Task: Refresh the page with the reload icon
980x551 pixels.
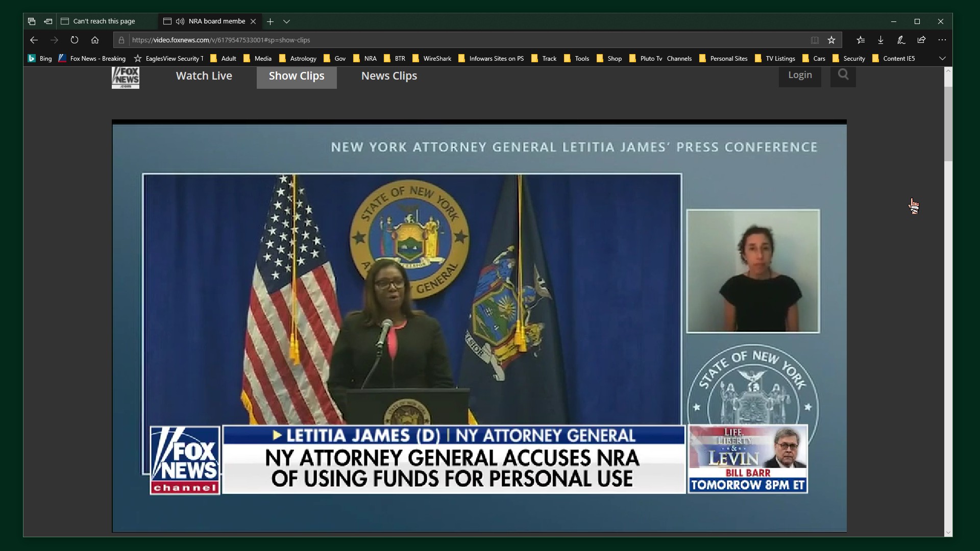Action: coord(75,40)
